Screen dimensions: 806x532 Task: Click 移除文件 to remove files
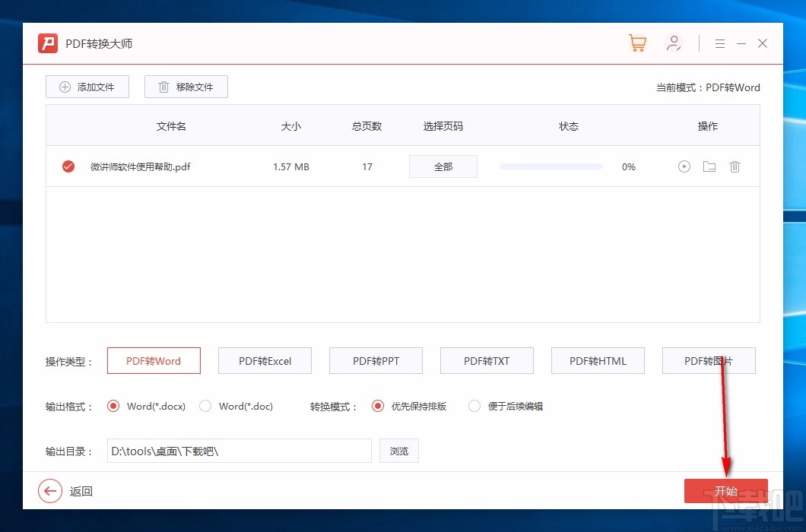186,87
